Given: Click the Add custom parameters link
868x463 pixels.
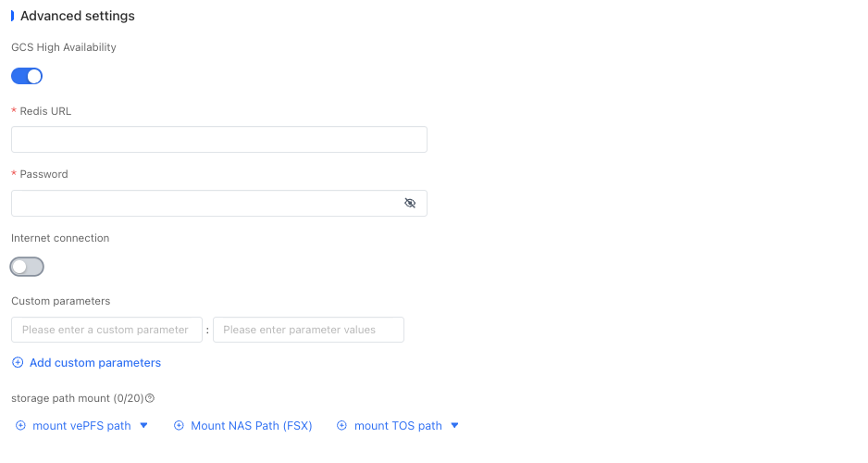Looking at the screenshot, I should coord(95,362).
